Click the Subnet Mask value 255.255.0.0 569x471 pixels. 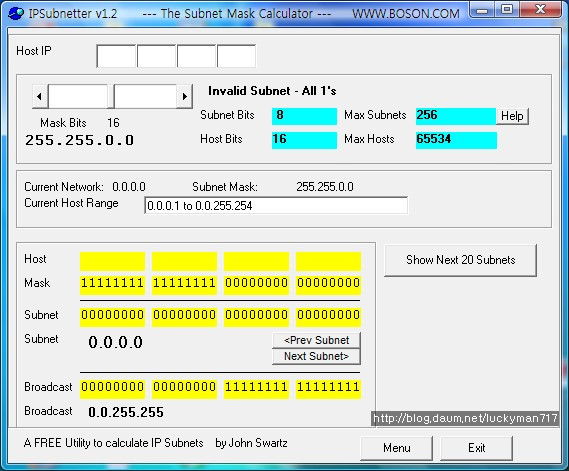[325, 187]
